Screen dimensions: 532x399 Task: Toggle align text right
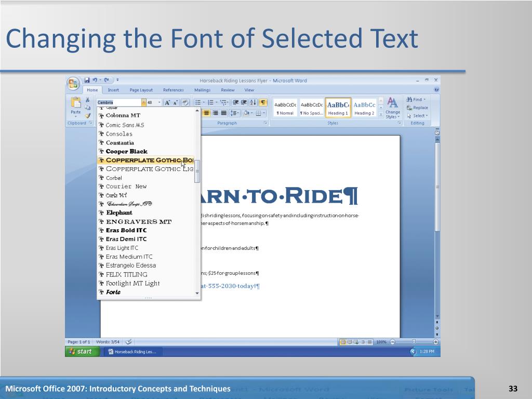pos(215,113)
